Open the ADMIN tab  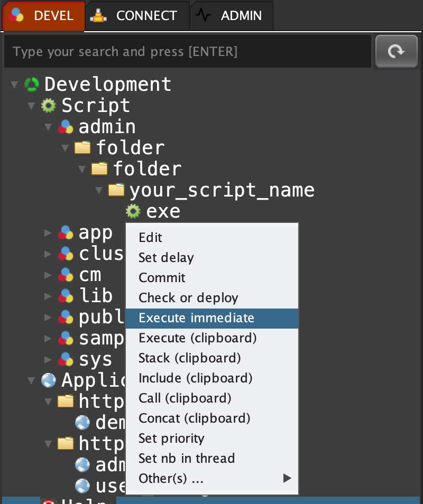coord(232,16)
